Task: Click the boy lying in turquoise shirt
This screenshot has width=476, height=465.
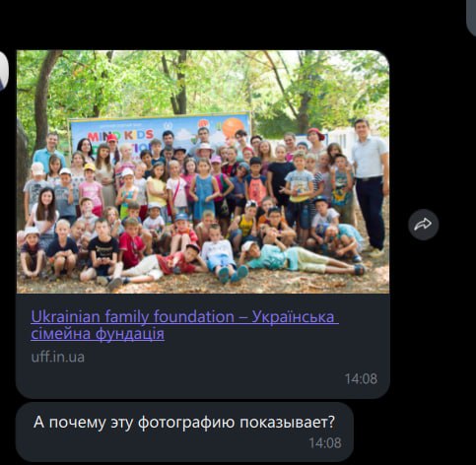Action: coord(301,258)
